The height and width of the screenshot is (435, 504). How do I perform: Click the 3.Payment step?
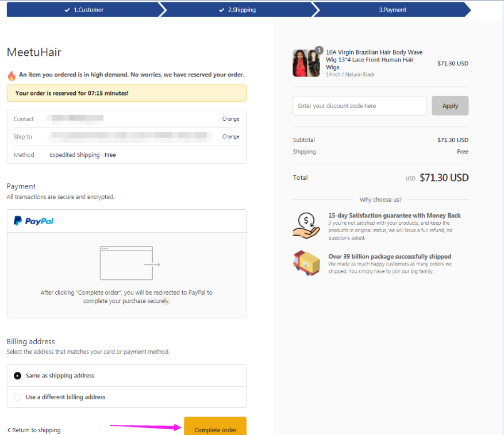pyautogui.click(x=392, y=10)
